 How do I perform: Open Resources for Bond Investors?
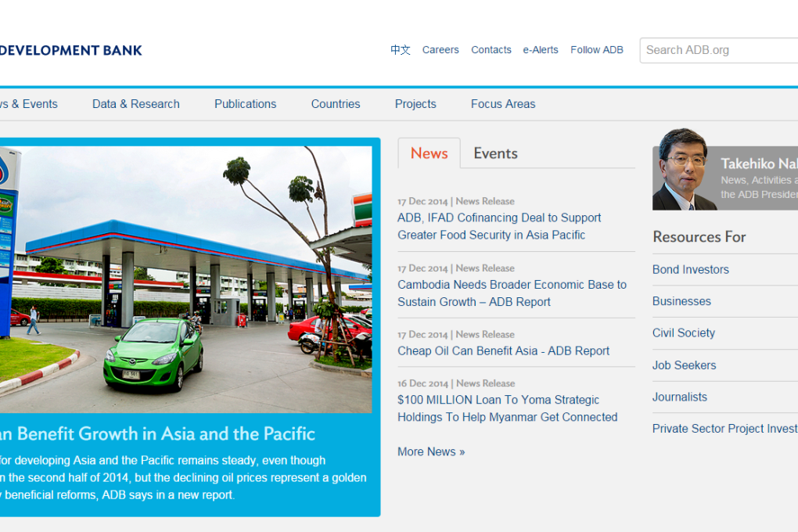pyautogui.click(x=691, y=269)
